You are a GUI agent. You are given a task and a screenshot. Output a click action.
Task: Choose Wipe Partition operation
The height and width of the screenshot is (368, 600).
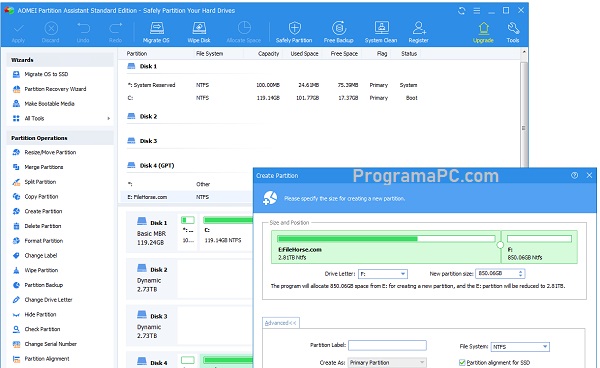pos(41,270)
